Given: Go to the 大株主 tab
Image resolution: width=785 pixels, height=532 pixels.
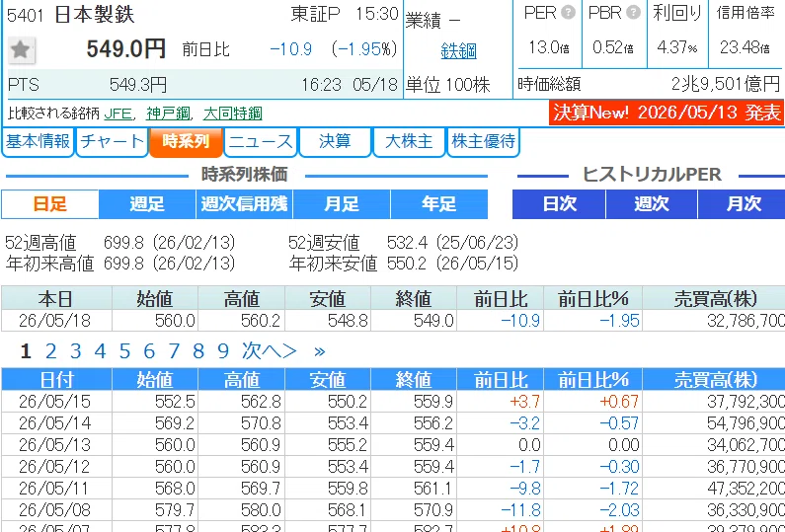Looking at the screenshot, I should (x=409, y=141).
